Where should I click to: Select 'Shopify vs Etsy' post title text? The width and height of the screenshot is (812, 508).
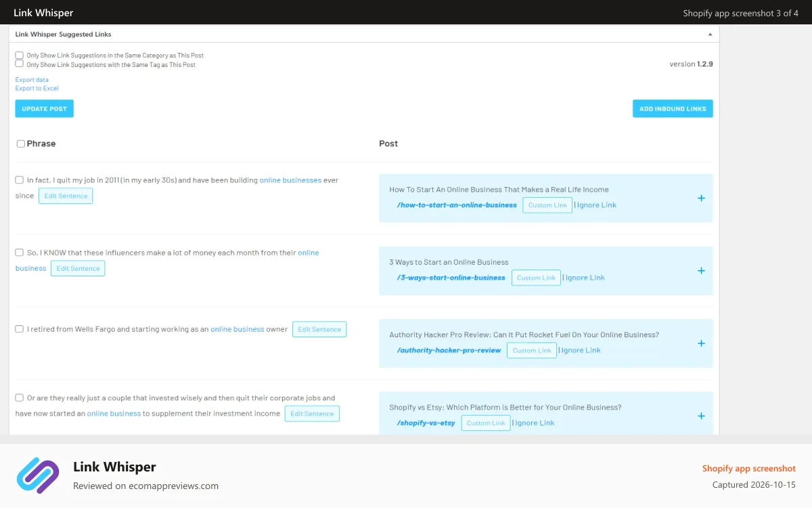[x=505, y=407]
